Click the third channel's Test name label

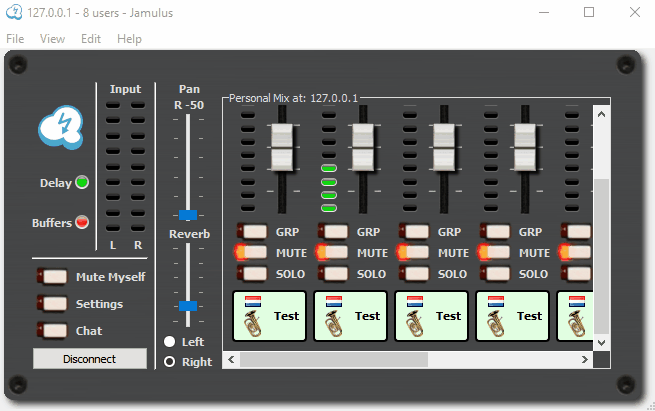point(449,316)
